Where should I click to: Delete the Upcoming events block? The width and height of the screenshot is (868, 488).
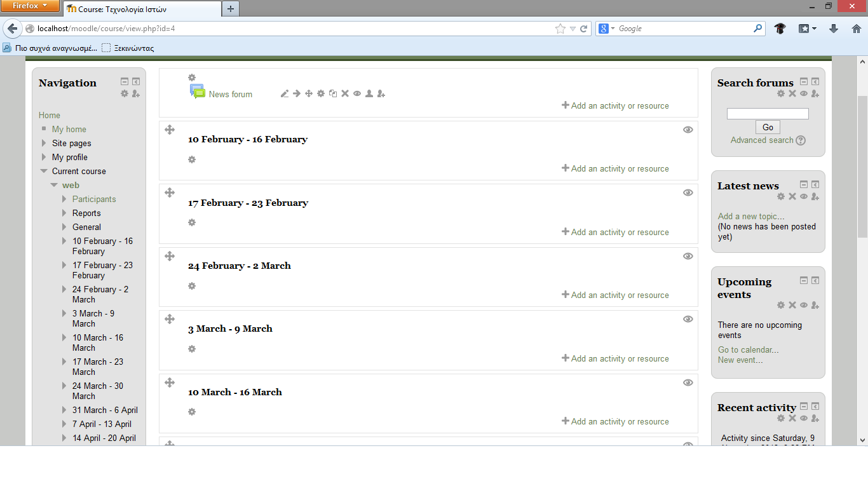pos(792,305)
